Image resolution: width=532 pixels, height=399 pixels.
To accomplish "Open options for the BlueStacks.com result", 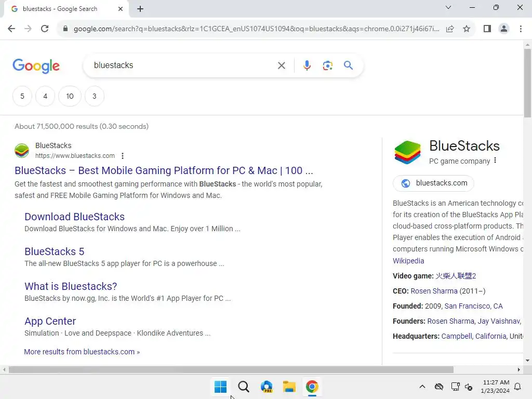I will click(x=123, y=156).
